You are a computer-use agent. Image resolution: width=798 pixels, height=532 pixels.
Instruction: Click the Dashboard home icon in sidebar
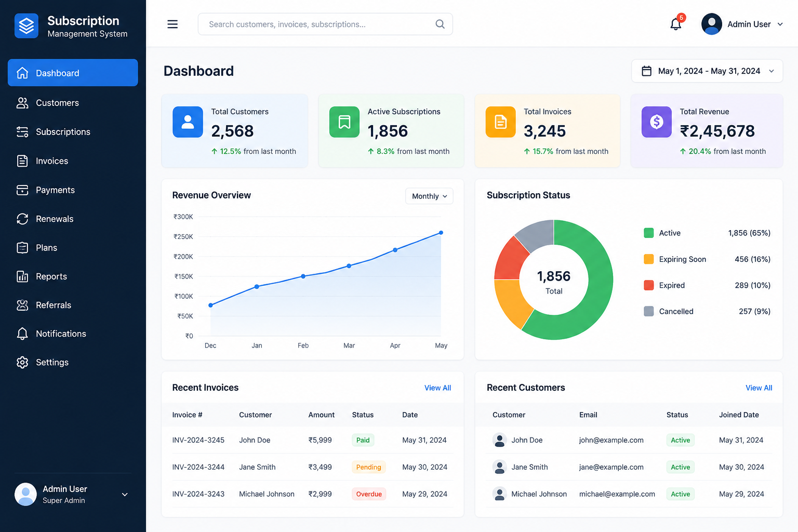pos(22,73)
